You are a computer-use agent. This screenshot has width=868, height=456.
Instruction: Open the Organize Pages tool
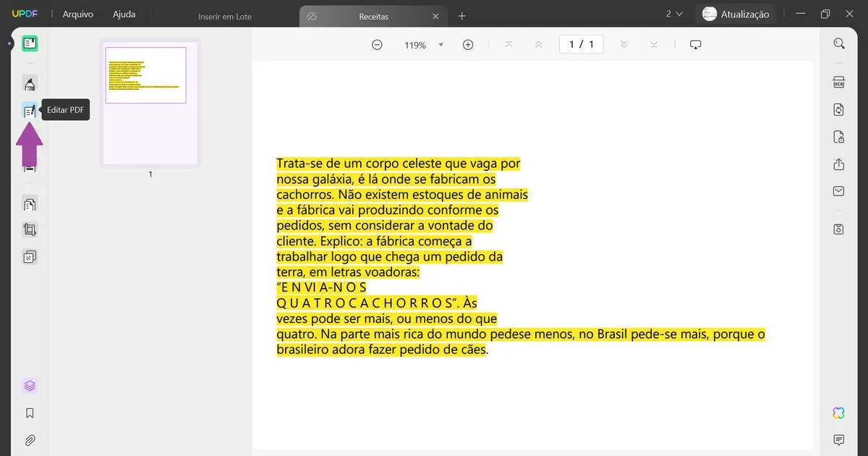pos(30,204)
